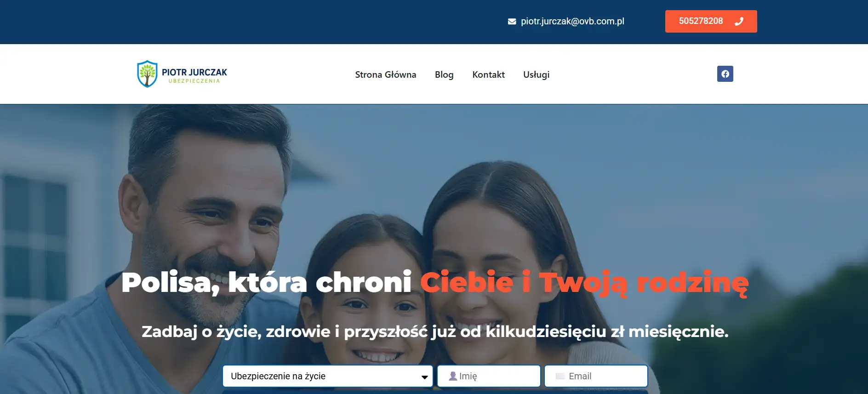Go to Strona Główna menu item
868x394 pixels.
pyautogui.click(x=385, y=74)
